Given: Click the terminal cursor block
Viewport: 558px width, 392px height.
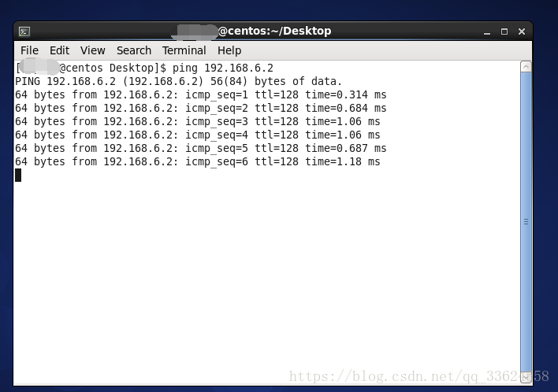Looking at the screenshot, I should tap(18, 176).
